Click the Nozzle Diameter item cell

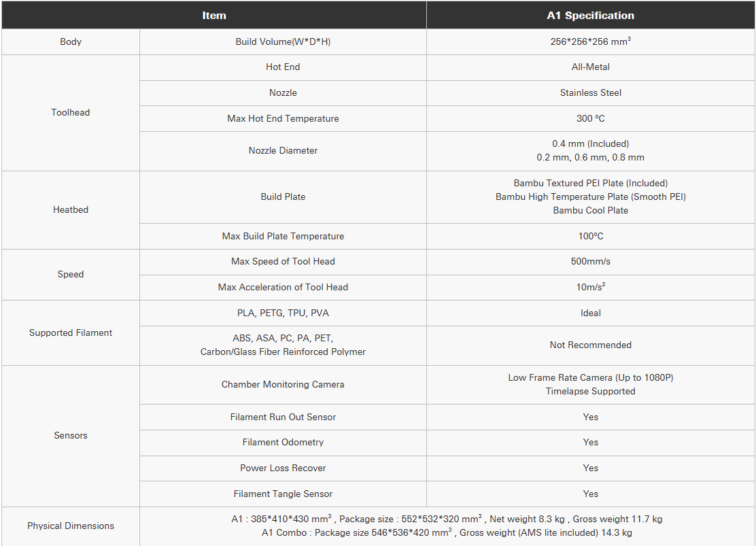[x=283, y=151]
